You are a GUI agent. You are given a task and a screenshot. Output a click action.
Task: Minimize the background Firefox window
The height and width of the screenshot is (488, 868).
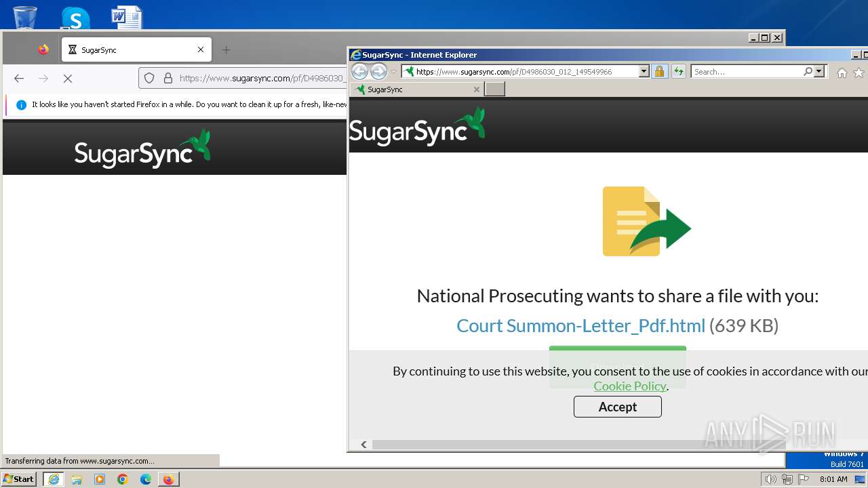click(753, 38)
